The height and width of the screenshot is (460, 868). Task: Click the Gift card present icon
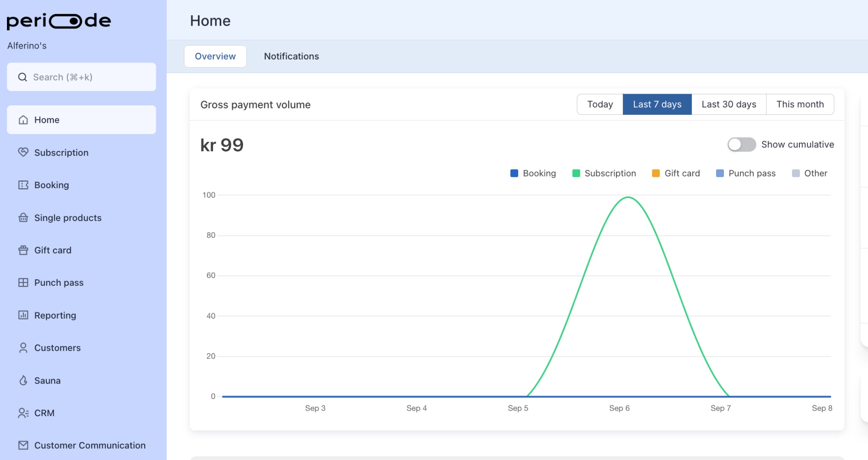(x=23, y=250)
